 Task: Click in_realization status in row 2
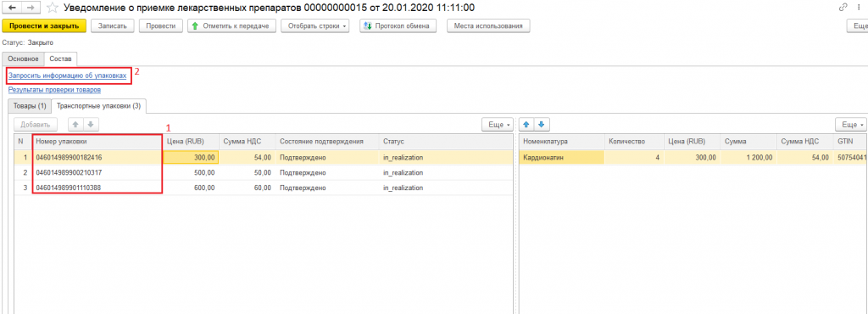point(446,173)
